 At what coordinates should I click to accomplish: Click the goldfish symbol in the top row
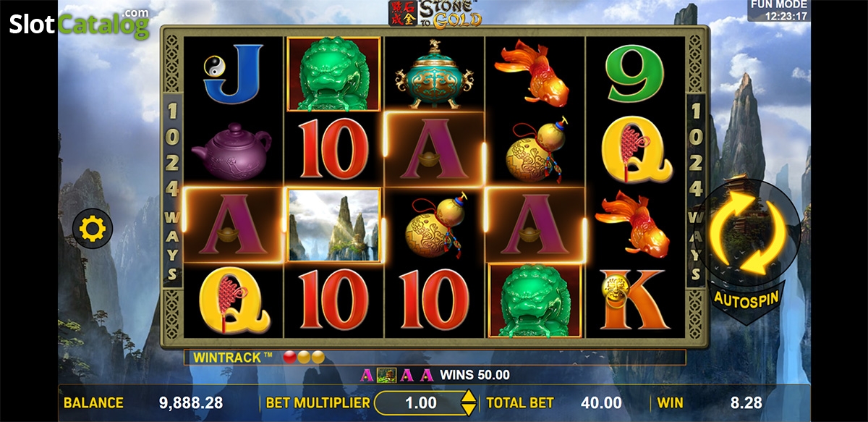[535, 73]
